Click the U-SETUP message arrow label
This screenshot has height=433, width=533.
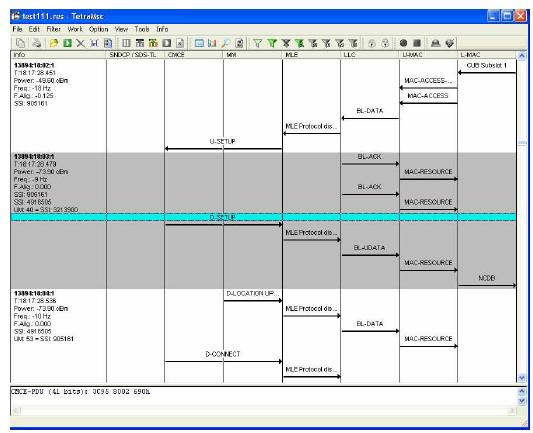(223, 141)
